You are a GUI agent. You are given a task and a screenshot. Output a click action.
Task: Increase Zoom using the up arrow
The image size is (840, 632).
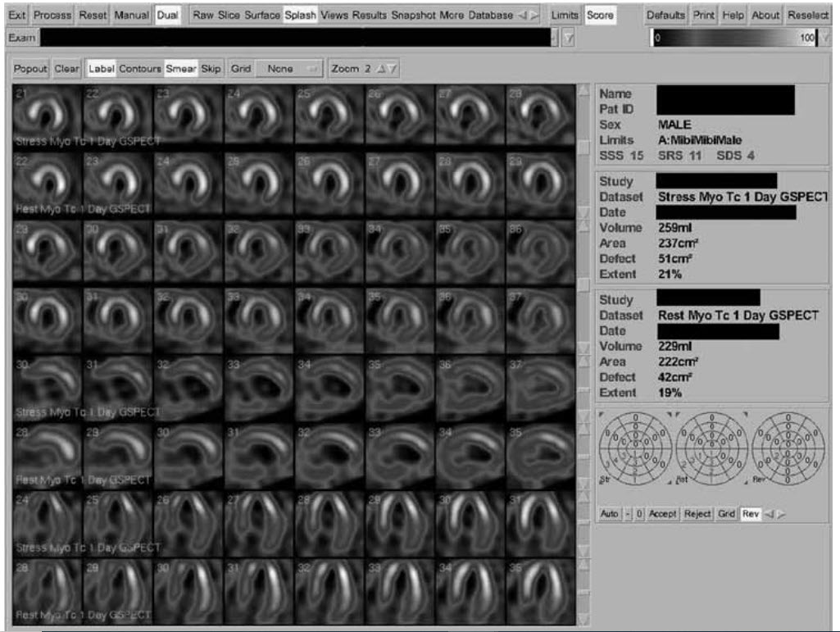[380, 69]
